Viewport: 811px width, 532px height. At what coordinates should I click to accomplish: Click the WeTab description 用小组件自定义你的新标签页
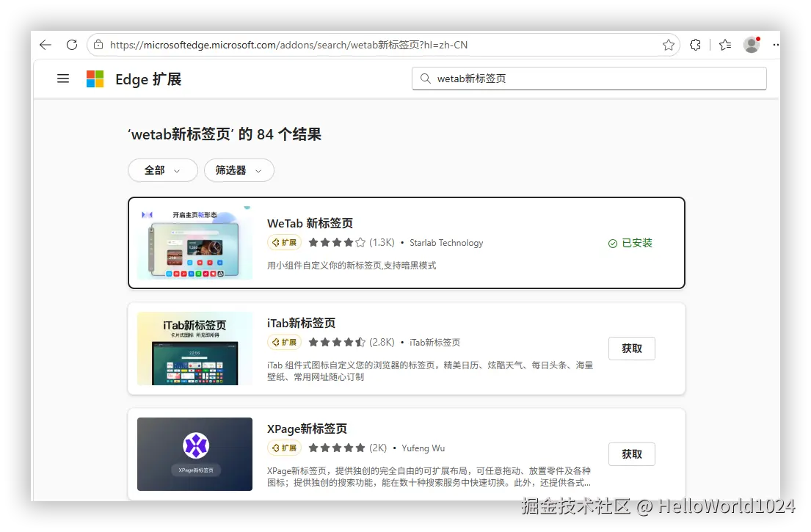click(x=352, y=265)
